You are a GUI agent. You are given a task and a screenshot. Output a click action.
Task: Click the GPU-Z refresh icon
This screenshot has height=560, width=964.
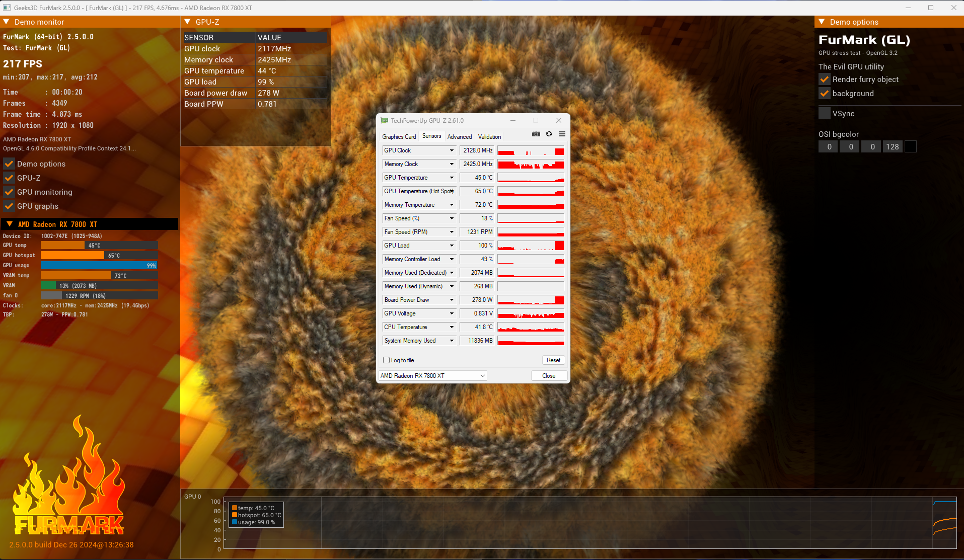(549, 134)
